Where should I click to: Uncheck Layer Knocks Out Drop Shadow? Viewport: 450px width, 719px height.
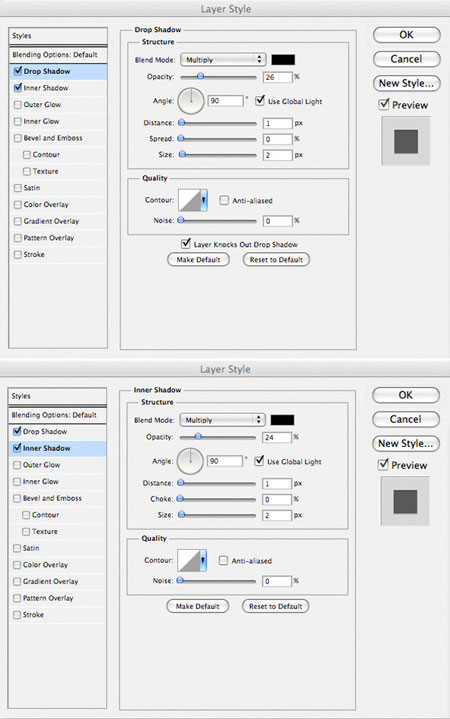click(x=186, y=243)
